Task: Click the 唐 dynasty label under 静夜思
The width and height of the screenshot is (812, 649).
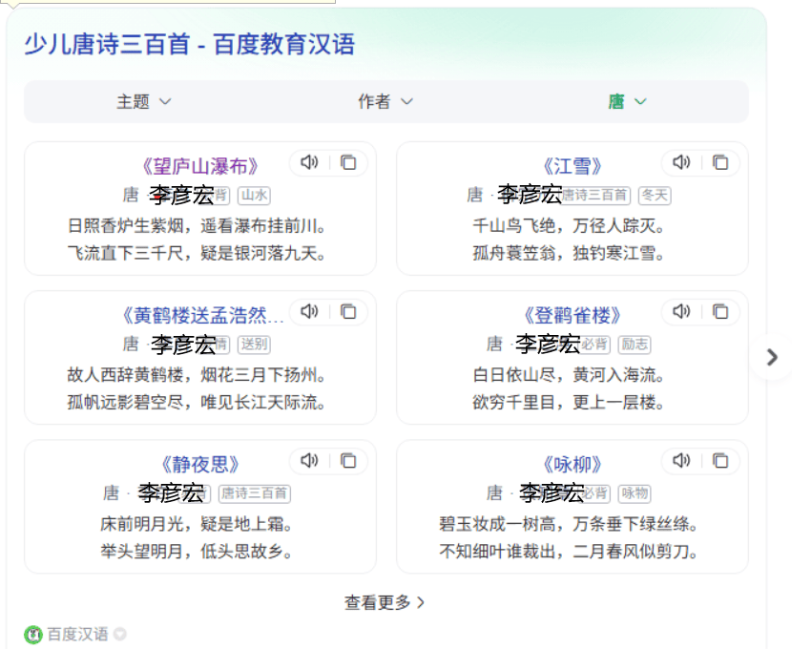Action: pos(111,493)
